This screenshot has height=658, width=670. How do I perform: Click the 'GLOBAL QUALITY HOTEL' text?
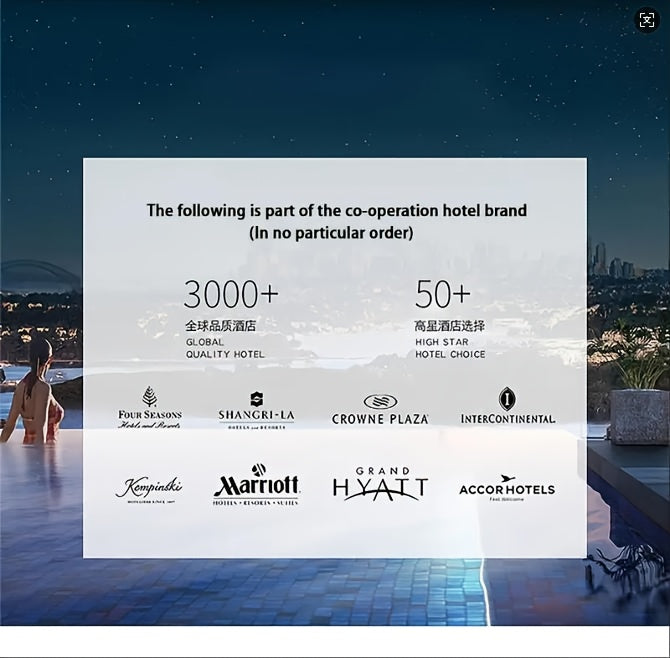(225, 348)
